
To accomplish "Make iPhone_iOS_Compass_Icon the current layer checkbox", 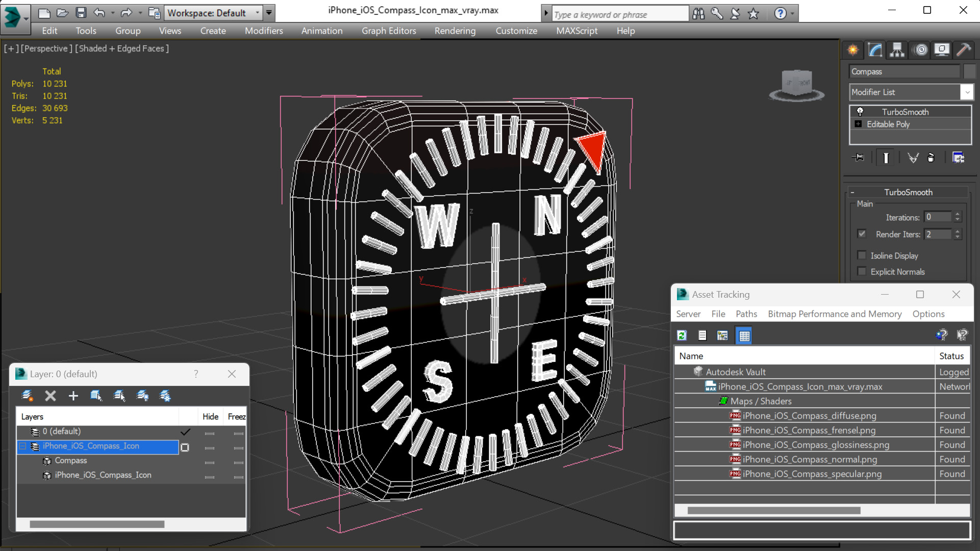I will [x=185, y=448].
